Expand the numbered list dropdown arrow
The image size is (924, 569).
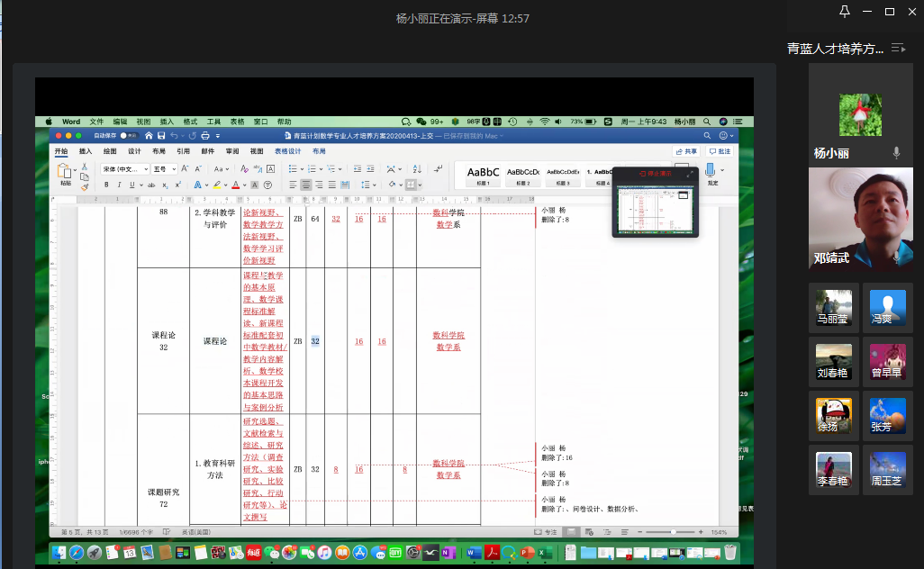tap(322, 169)
